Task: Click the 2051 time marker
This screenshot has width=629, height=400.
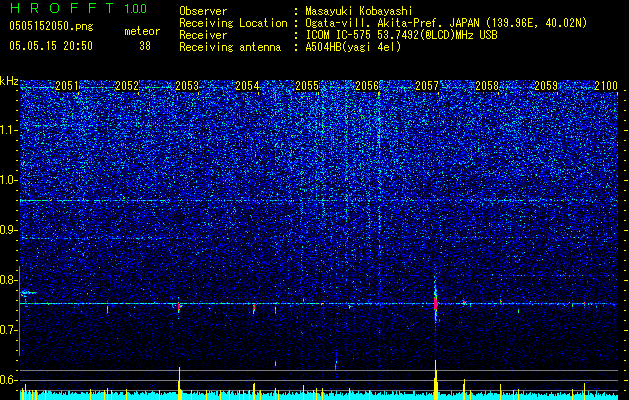Action: pyautogui.click(x=67, y=86)
